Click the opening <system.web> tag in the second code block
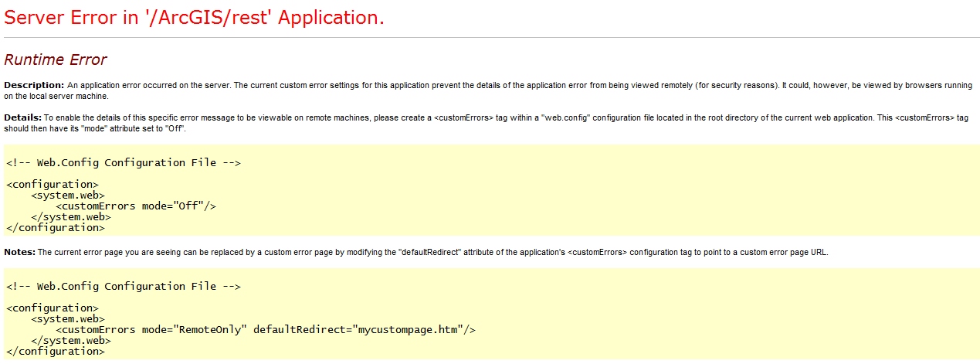980x364 pixels. [x=68, y=319]
